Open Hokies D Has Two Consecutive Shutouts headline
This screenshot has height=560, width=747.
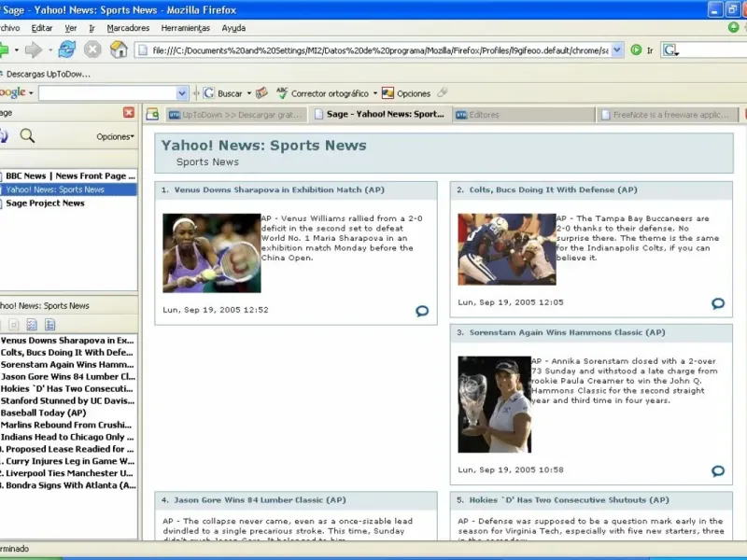[x=569, y=500]
